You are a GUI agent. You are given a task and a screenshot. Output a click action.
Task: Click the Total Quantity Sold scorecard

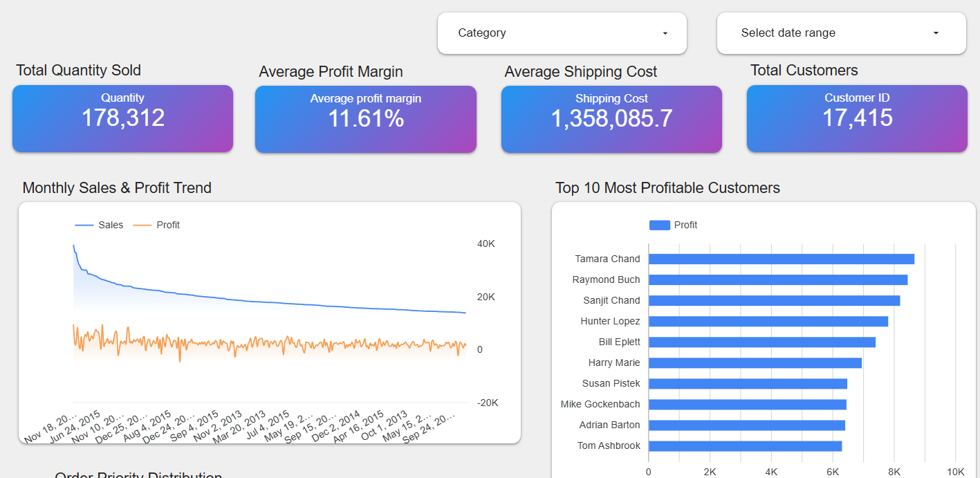[122, 118]
